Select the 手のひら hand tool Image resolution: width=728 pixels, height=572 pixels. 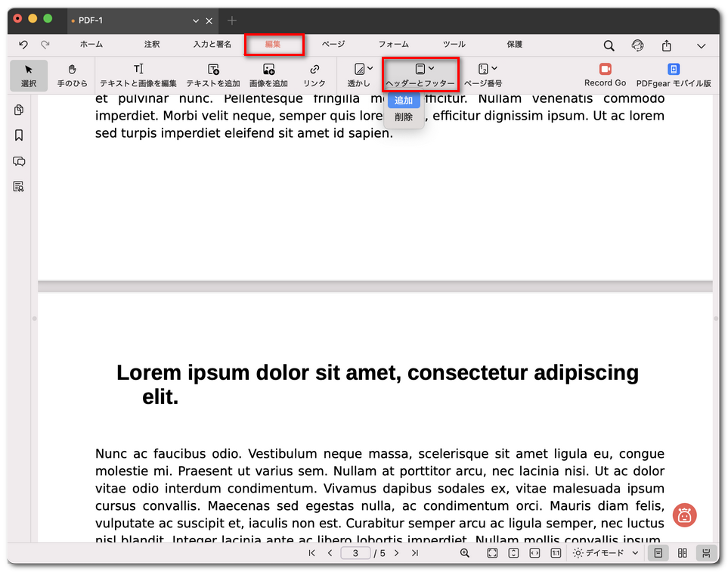[x=73, y=75]
